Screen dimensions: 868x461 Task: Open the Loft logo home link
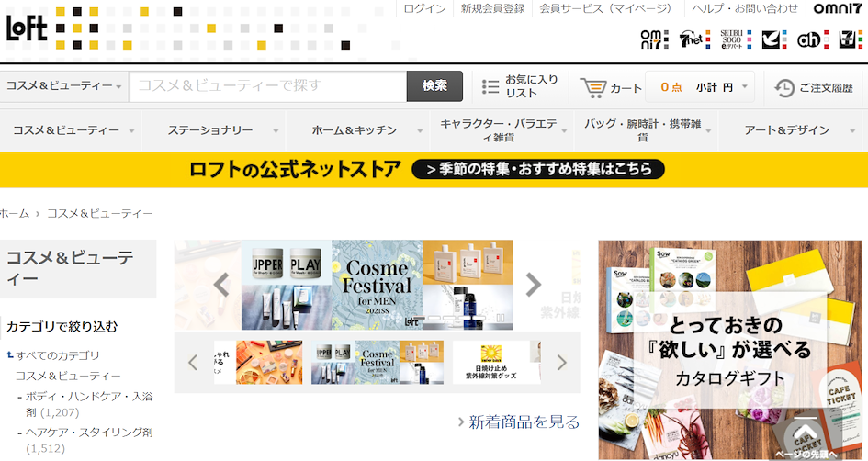click(x=27, y=28)
